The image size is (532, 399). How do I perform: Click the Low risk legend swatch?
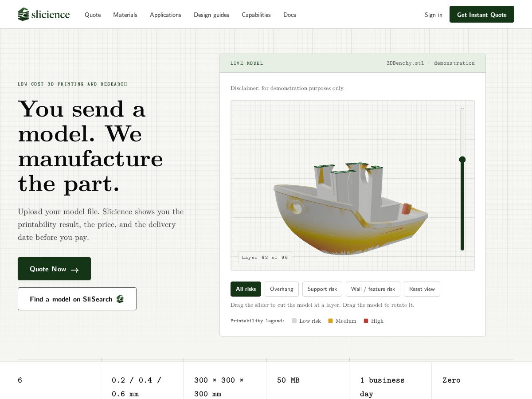tap(294, 321)
